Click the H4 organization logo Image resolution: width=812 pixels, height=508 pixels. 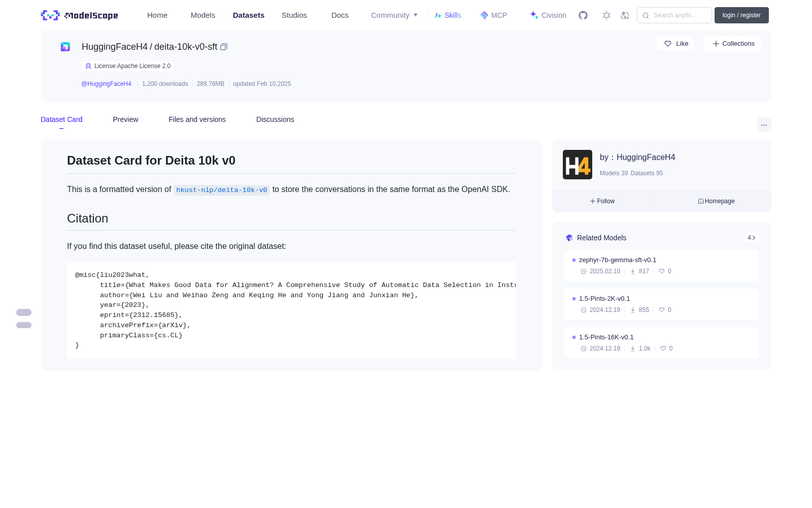(x=578, y=165)
